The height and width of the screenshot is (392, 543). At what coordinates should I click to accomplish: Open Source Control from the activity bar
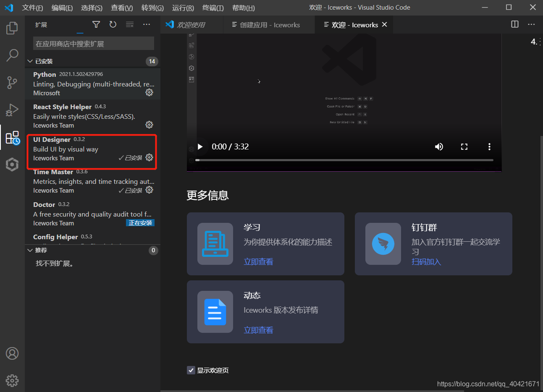(12, 83)
